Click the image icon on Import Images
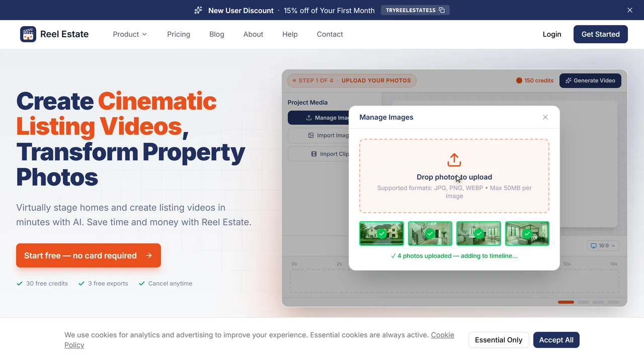 pos(311,135)
